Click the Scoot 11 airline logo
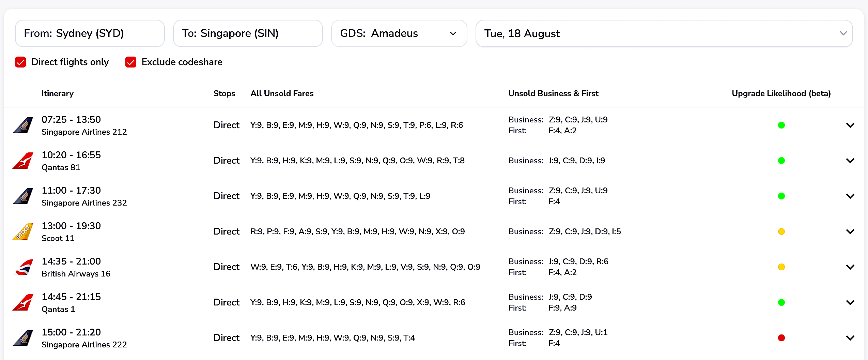Screen dimensions: 868x360 pyautogui.click(x=23, y=231)
